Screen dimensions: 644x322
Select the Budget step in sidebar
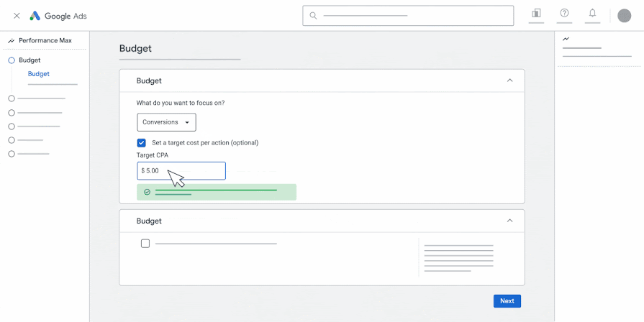coord(30,60)
